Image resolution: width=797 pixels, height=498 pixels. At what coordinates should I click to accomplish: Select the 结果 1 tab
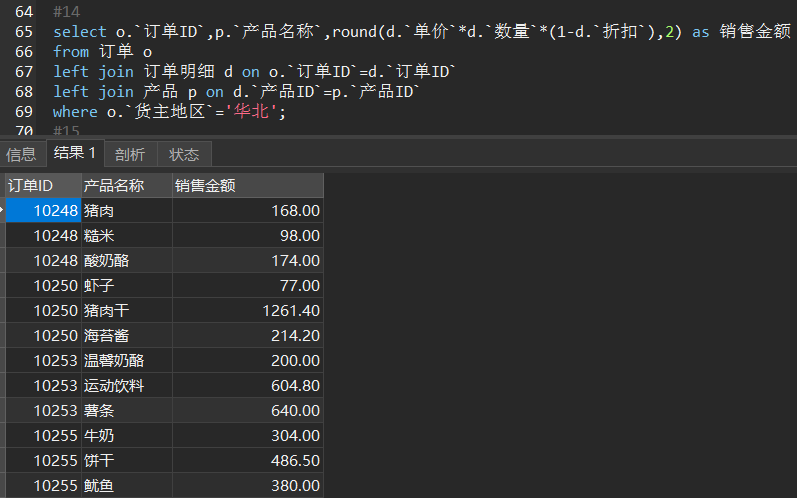tap(75, 153)
